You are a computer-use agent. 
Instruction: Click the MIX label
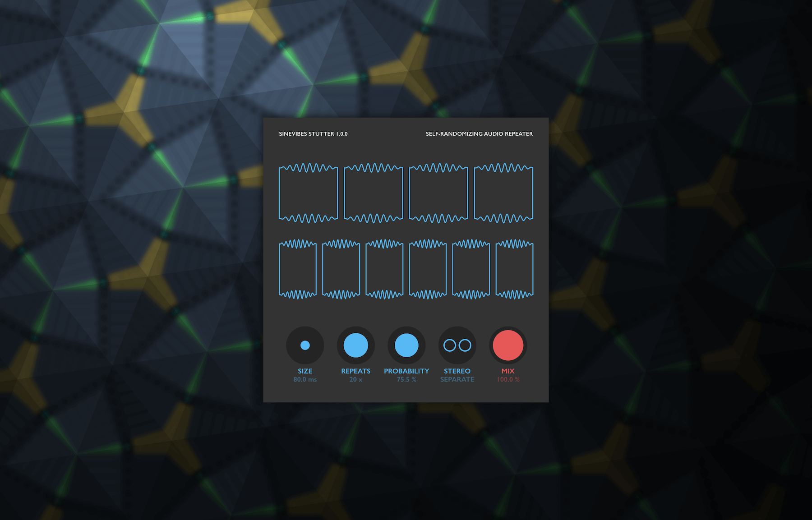pos(508,371)
